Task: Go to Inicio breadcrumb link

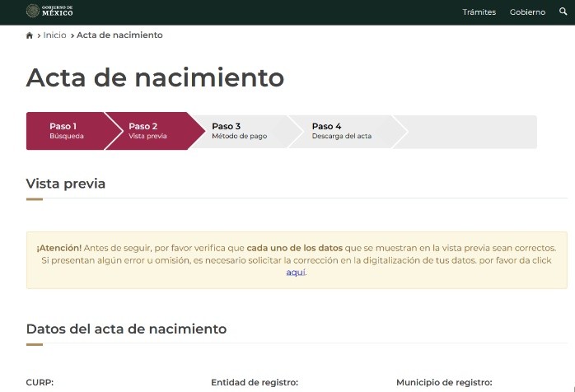Action: 54,35
